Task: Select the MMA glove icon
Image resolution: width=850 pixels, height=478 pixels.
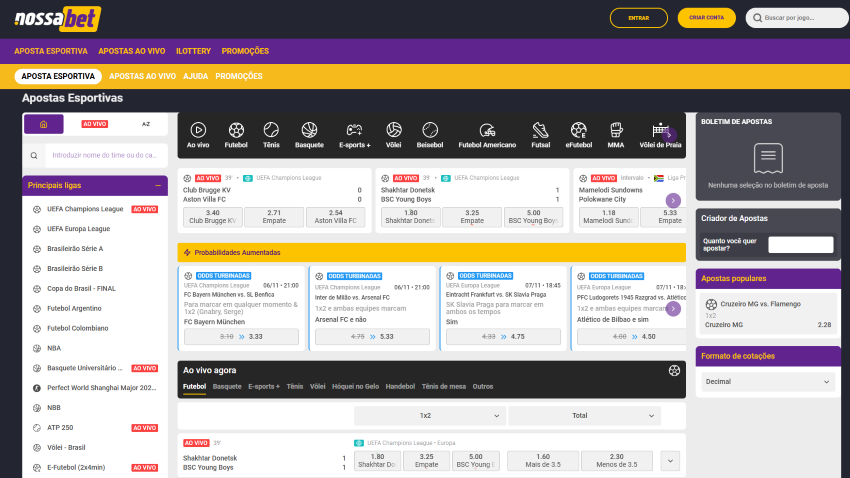Action: click(x=616, y=135)
